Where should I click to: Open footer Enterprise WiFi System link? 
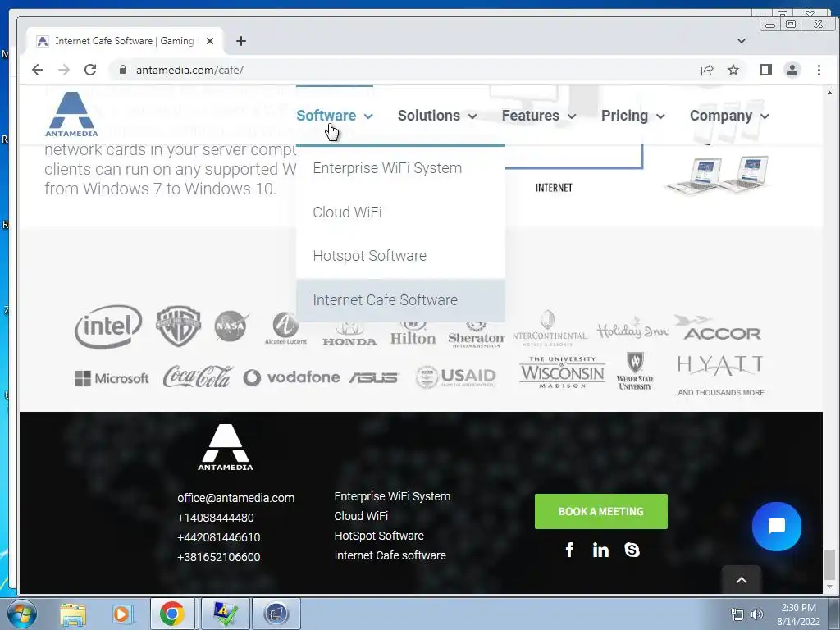point(392,496)
